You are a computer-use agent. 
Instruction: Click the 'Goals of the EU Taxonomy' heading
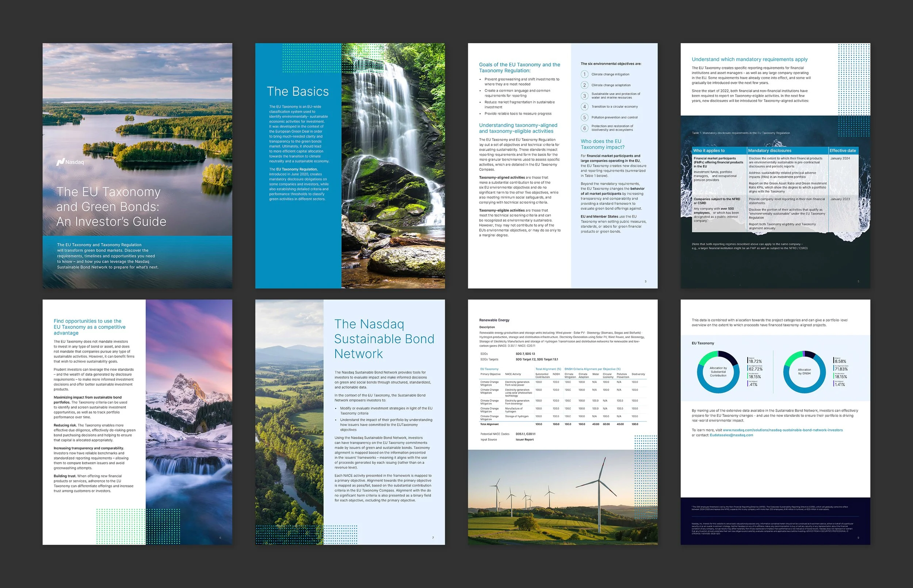click(x=520, y=68)
